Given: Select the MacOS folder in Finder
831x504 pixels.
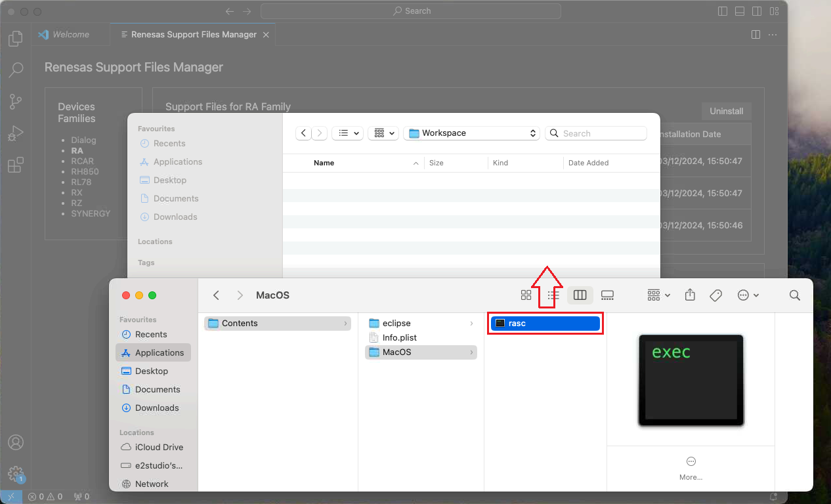Looking at the screenshot, I should 421,352.
